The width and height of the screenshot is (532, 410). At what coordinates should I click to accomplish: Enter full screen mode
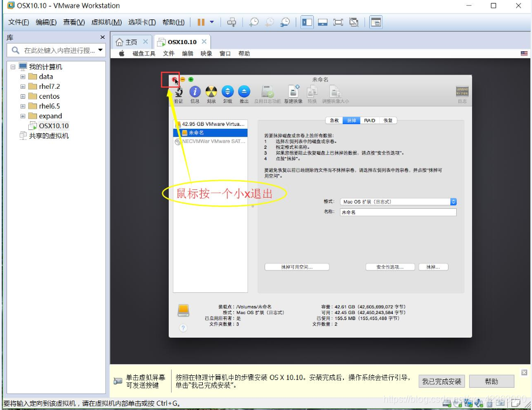tap(338, 22)
